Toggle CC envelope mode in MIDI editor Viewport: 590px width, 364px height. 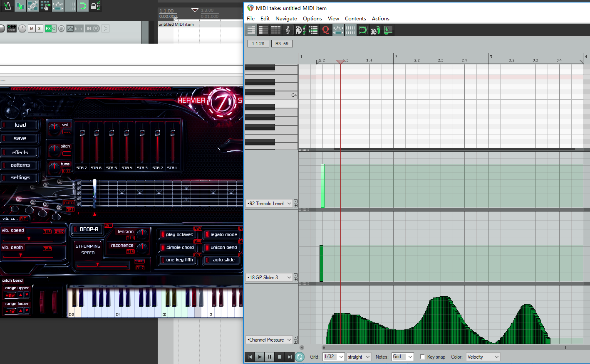338,30
